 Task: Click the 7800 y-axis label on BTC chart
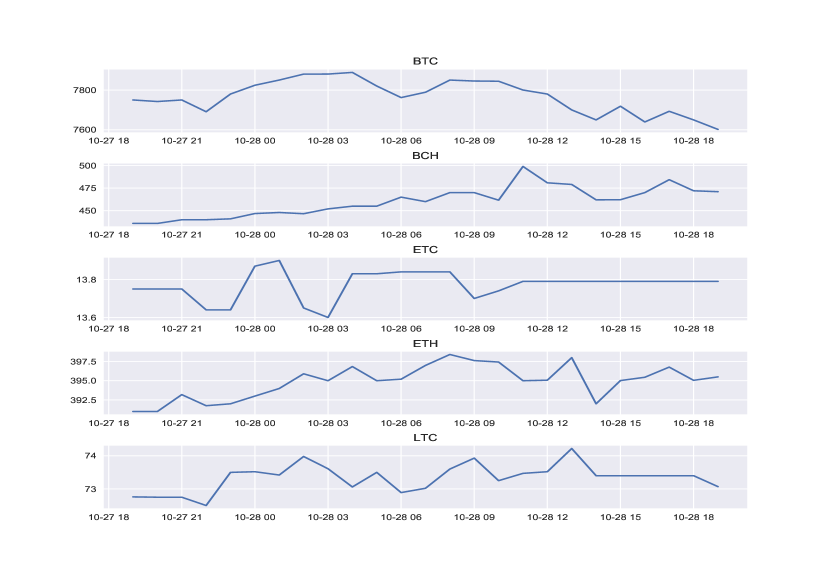(84, 90)
